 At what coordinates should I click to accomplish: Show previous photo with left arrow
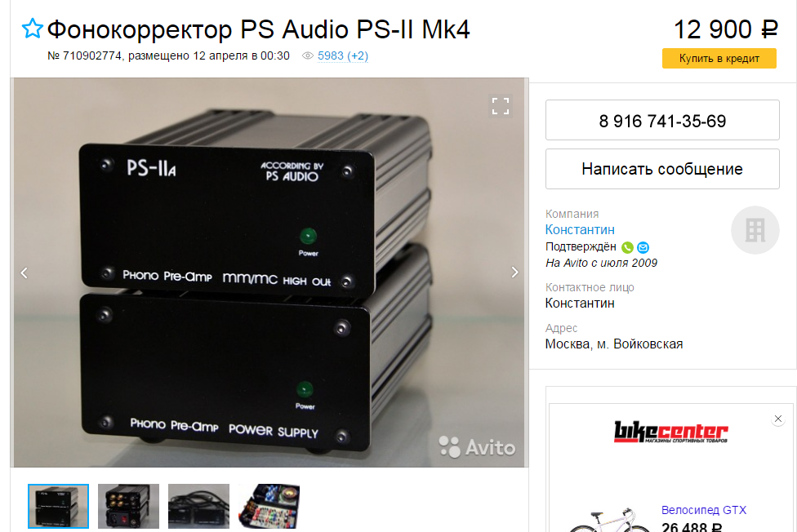point(24,273)
